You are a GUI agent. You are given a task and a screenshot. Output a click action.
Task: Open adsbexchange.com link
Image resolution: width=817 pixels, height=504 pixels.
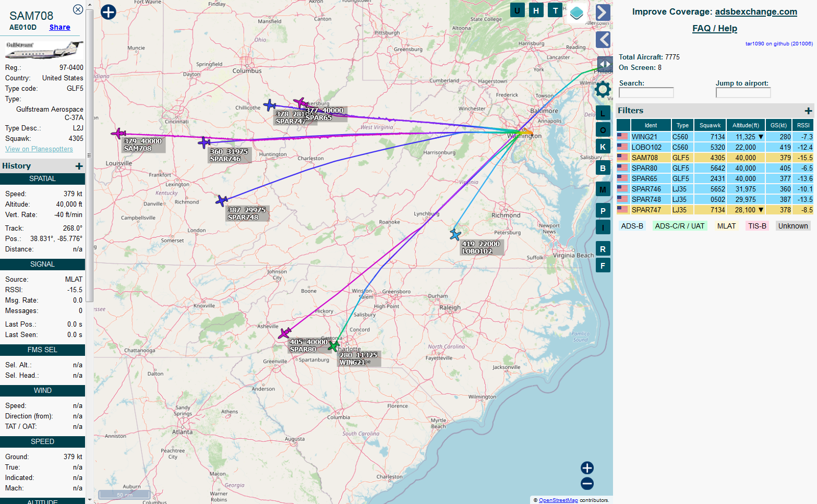click(x=756, y=11)
